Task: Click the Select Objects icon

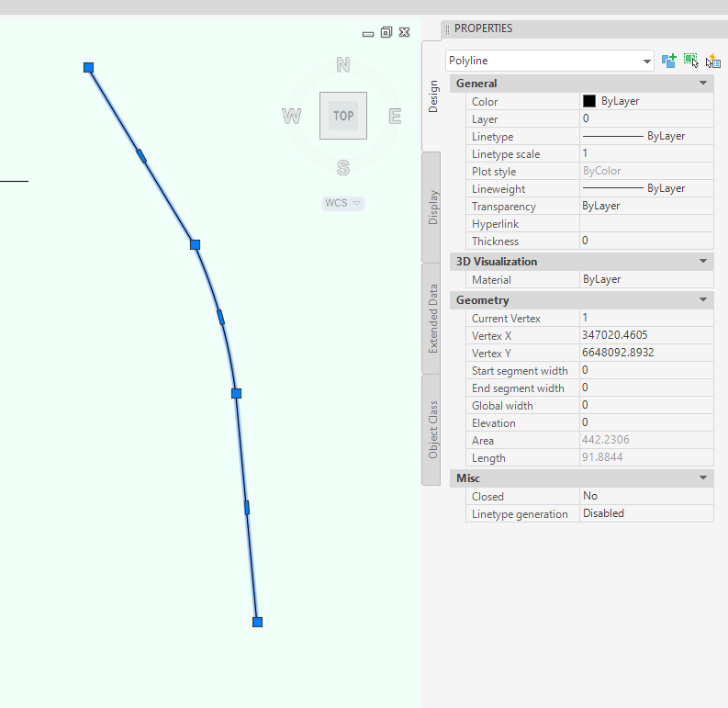Action: coord(691,61)
